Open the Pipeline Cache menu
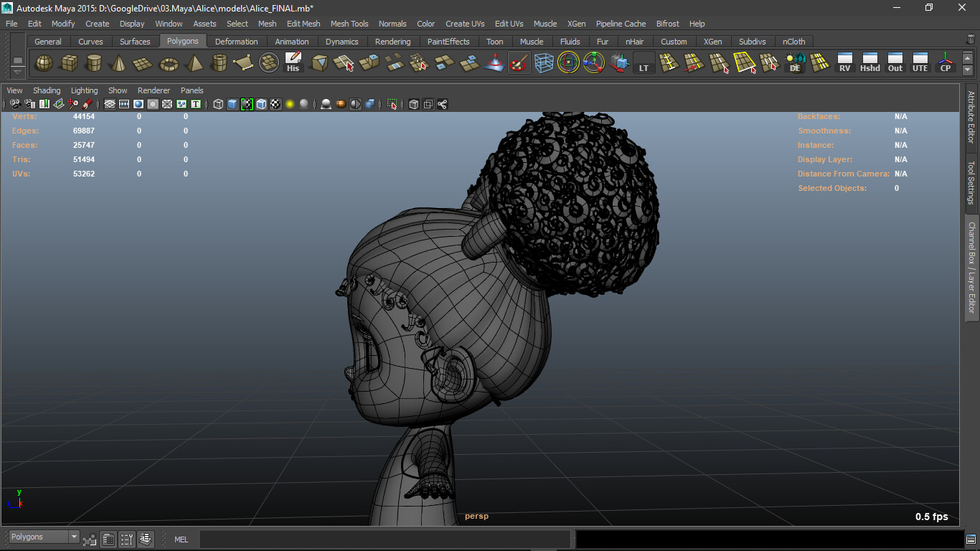 coord(621,24)
